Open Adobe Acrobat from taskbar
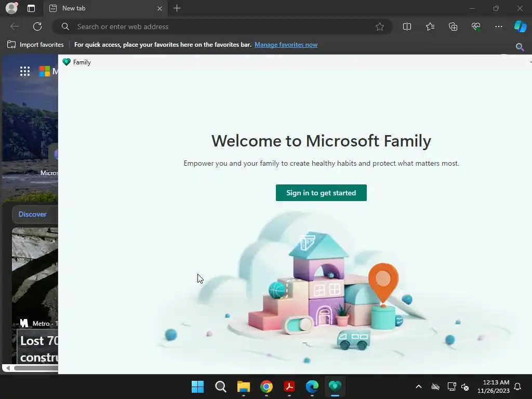The image size is (532, 399). [289, 387]
